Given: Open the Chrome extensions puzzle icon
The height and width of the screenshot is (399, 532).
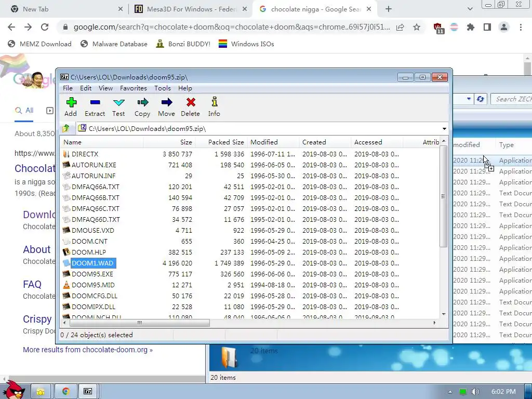Looking at the screenshot, I should (x=470, y=27).
